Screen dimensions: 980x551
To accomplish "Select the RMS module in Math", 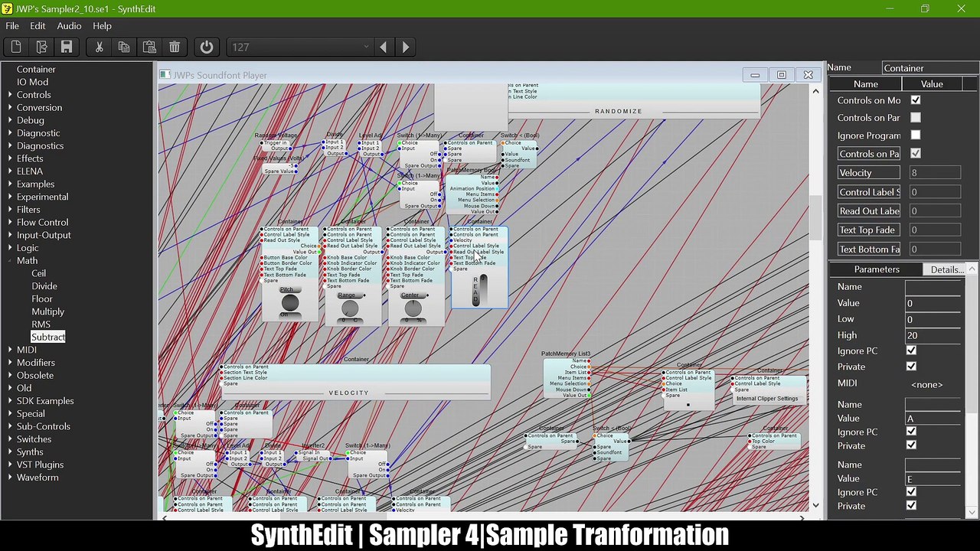I will (x=41, y=324).
